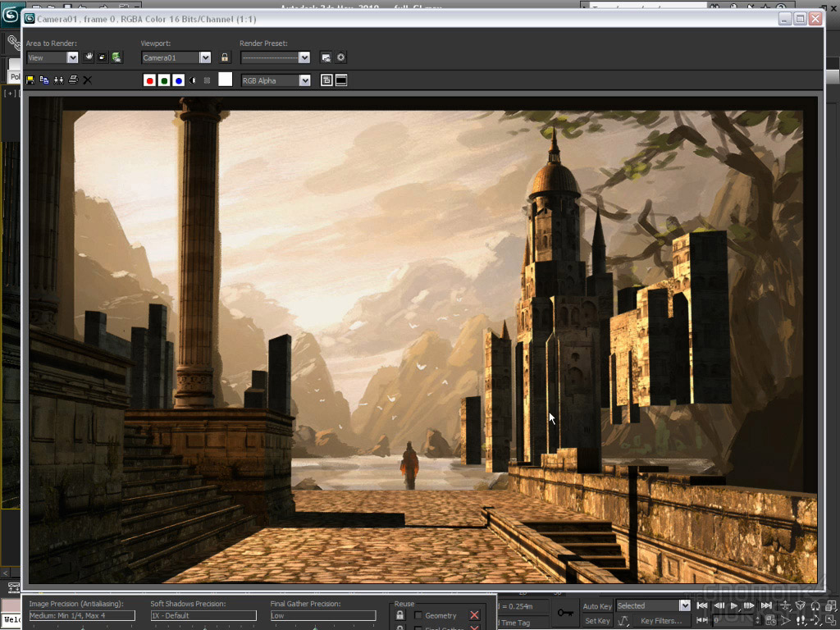Open the Render Setup icon
The width and height of the screenshot is (840, 630).
pos(326,57)
